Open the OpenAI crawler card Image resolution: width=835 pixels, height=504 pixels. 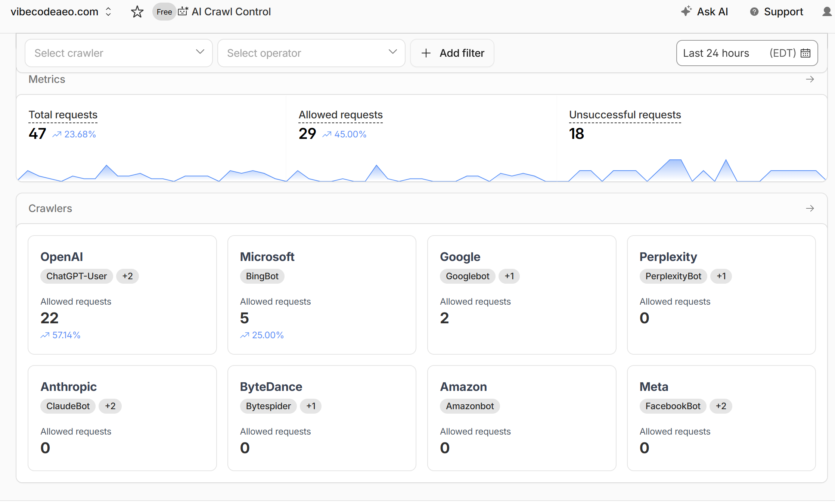pyautogui.click(x=122, y=295)
